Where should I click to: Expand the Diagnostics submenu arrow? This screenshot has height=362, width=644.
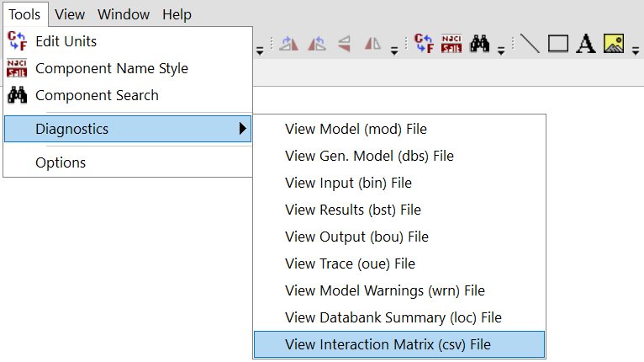242,129
